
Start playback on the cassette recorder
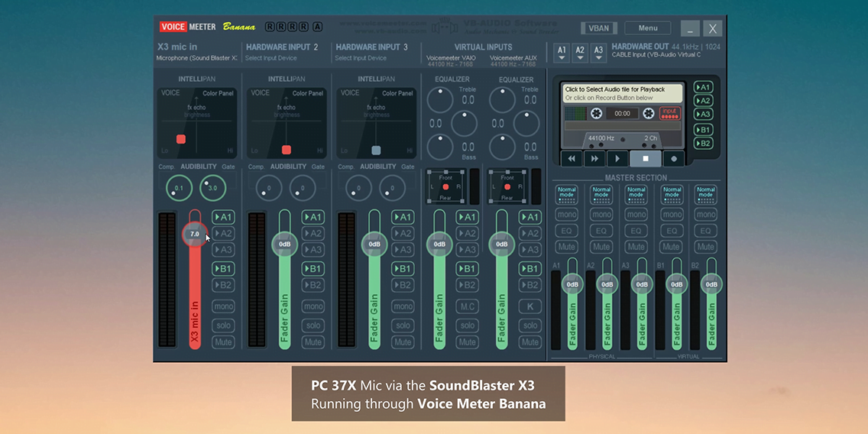pyautogui.click(x=617, y=158)
